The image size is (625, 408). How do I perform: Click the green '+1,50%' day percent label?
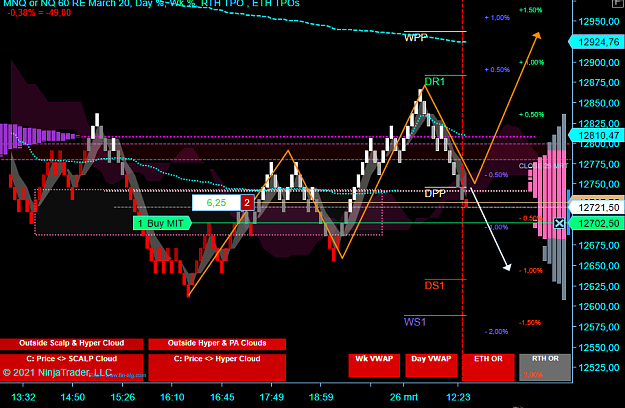531,10
